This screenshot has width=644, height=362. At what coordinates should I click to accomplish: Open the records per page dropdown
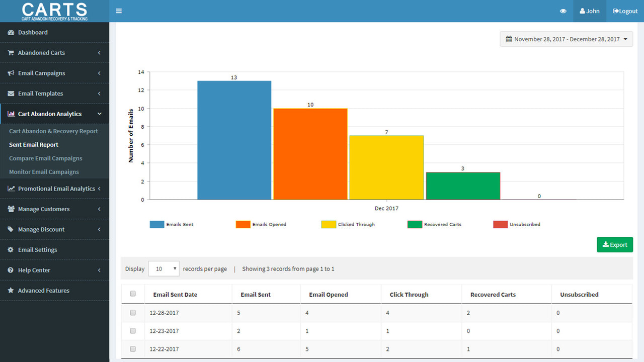[164, 268]
